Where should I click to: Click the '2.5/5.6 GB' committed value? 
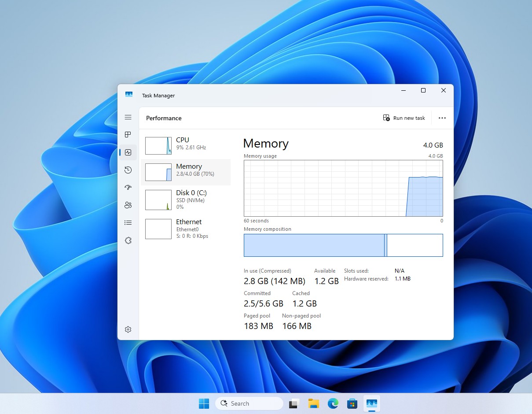coord(264,303)
